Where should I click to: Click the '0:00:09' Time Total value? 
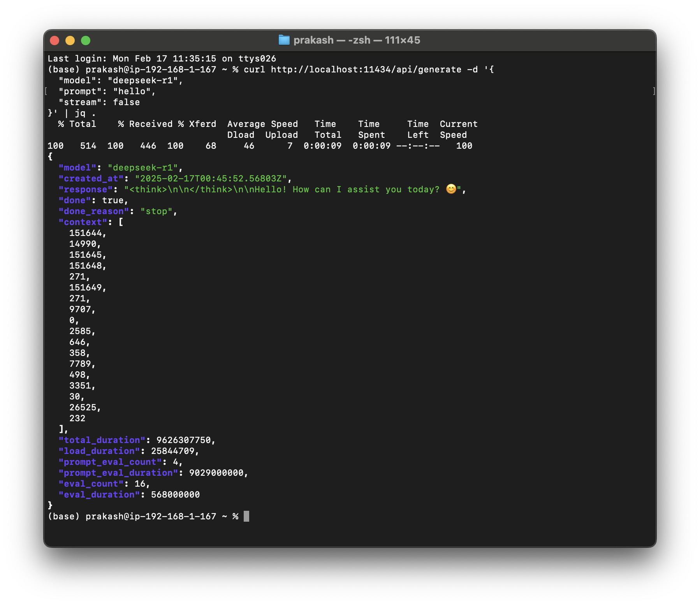323,146
